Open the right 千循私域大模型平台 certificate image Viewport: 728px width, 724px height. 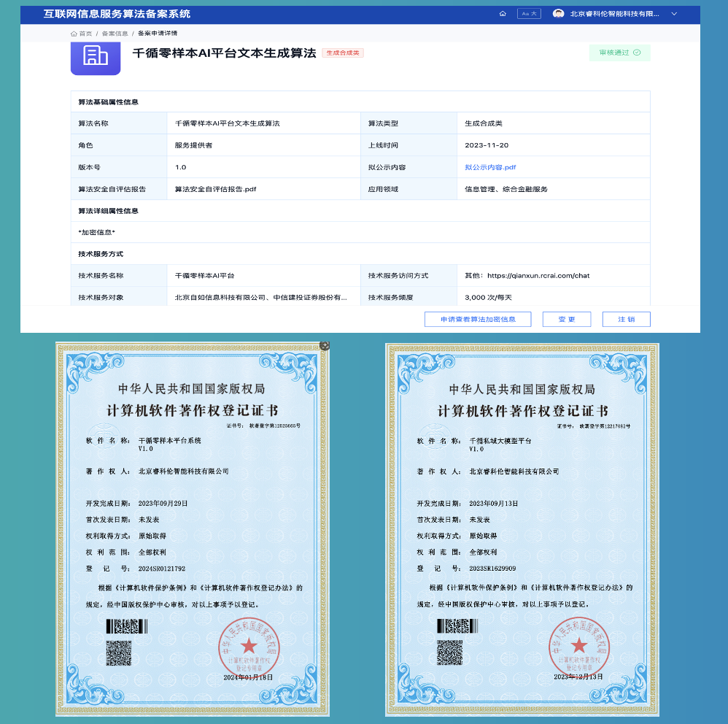(522, 529)
